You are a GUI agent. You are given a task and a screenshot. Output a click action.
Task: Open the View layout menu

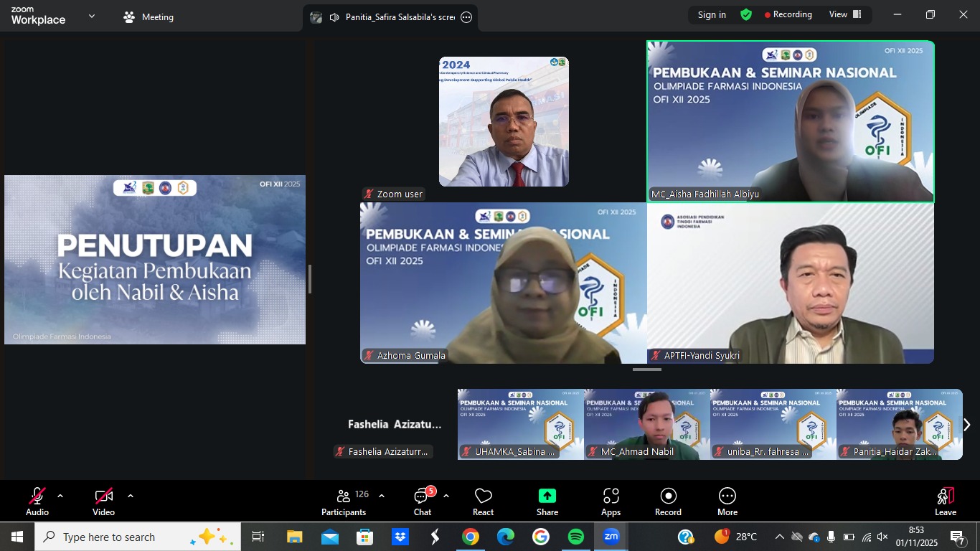845,15
